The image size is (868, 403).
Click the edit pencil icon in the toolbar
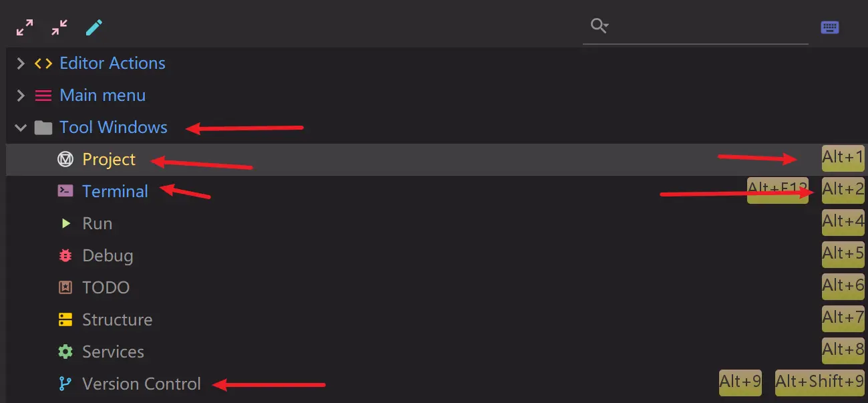93,27
